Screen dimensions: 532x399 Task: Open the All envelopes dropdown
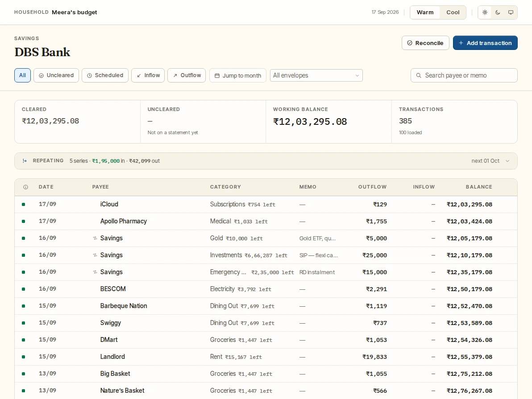coord(316,75)
